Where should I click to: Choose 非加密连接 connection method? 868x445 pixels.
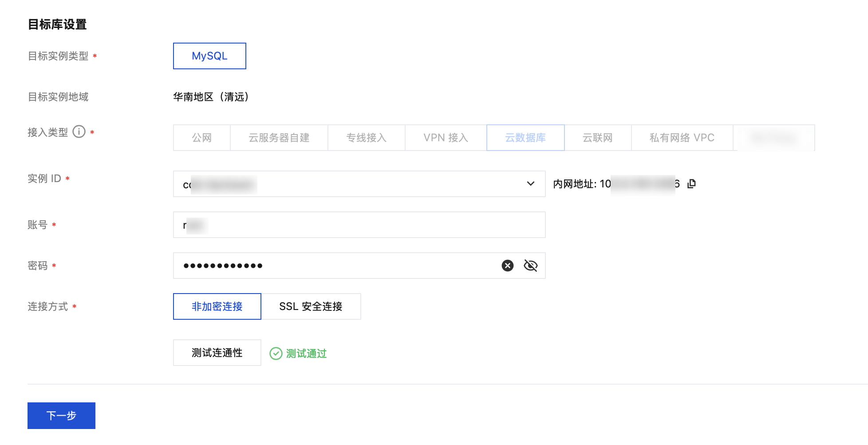217,306
